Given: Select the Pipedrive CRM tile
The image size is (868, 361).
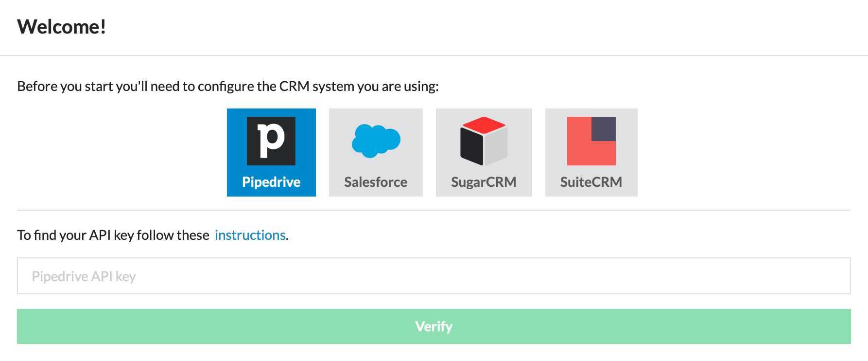Looking at the screenshot, I should pos(271,152).
